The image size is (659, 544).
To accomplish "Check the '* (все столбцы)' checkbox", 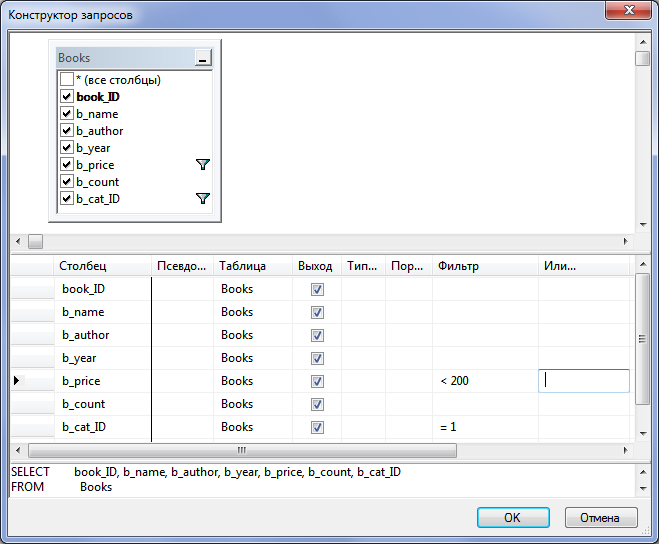I will tap(67, 79).
